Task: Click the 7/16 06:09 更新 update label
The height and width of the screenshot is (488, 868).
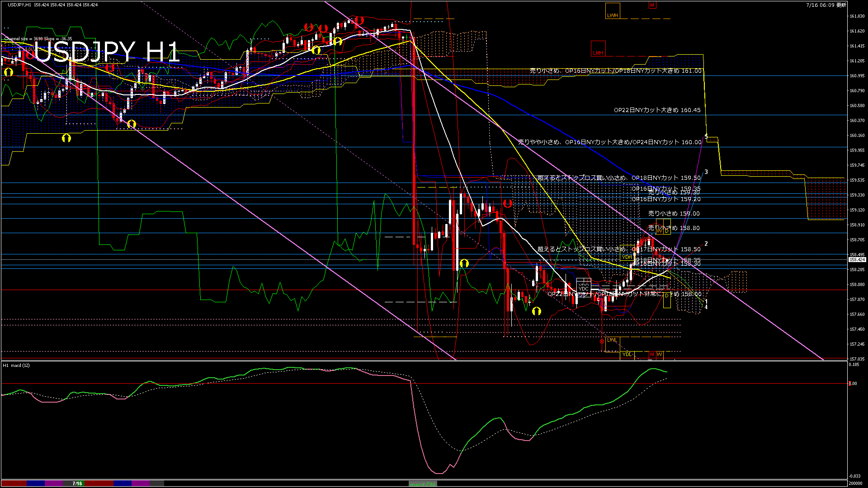Action: pos(826,5)
